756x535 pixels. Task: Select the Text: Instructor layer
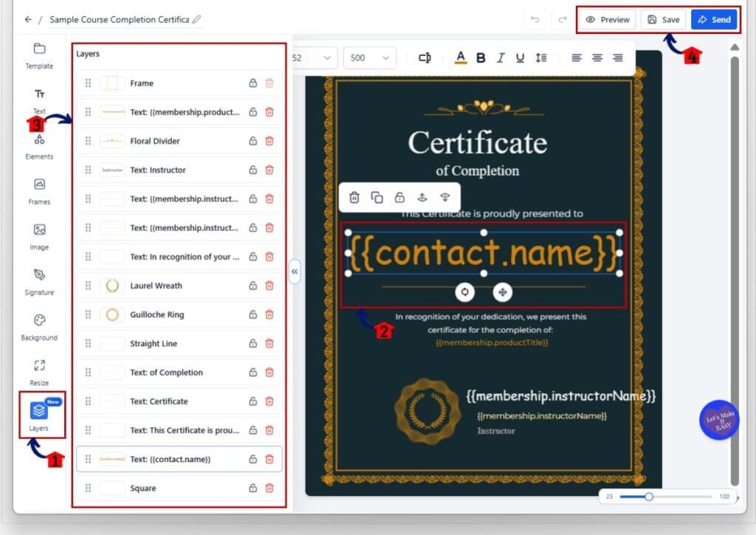[x=179, y=170]
